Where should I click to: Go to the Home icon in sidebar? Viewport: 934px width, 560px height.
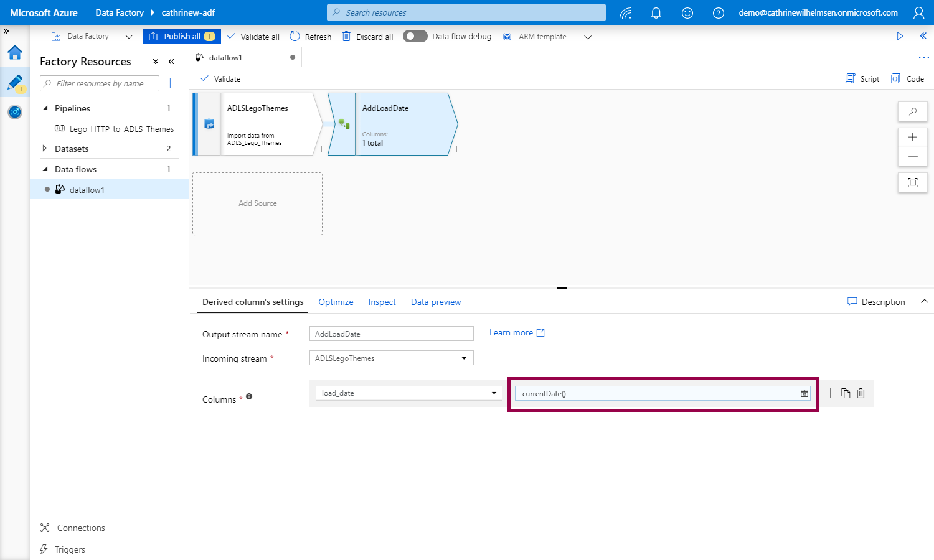click(x=15, y=53)
